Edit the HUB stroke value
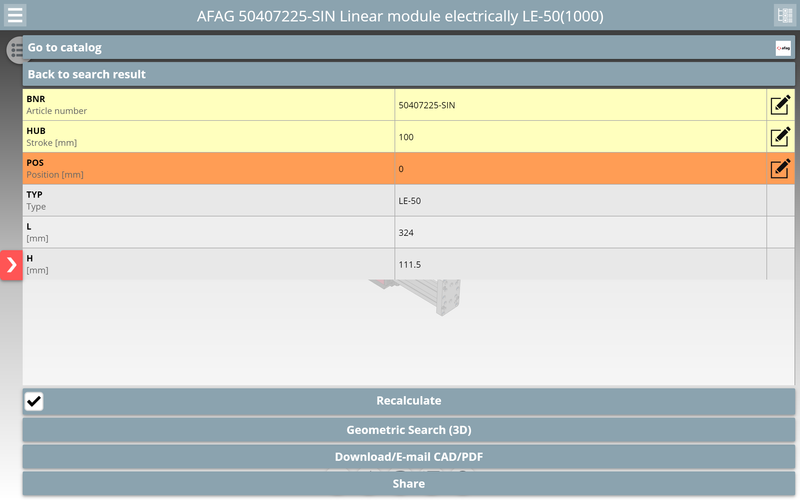The height and width of the screenshot is (500, 800). point(780,137)
